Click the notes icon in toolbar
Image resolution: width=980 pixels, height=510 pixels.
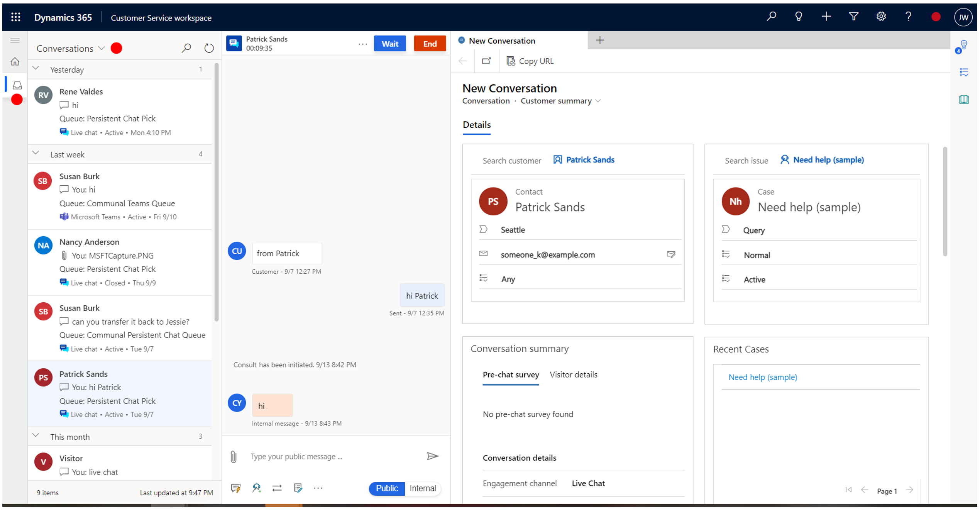[x=298, y=488]
